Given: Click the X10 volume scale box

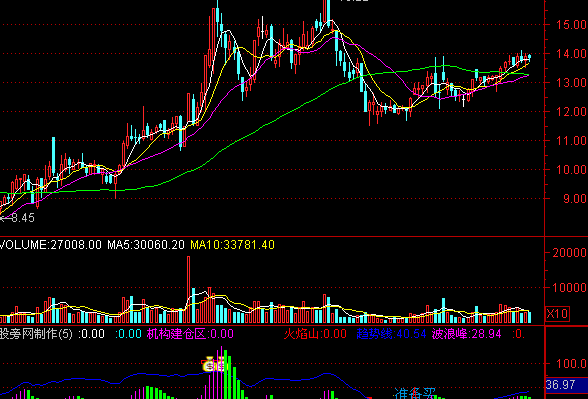Looking at the screenshot, I should pyautogui.click(x=557, y=314).
